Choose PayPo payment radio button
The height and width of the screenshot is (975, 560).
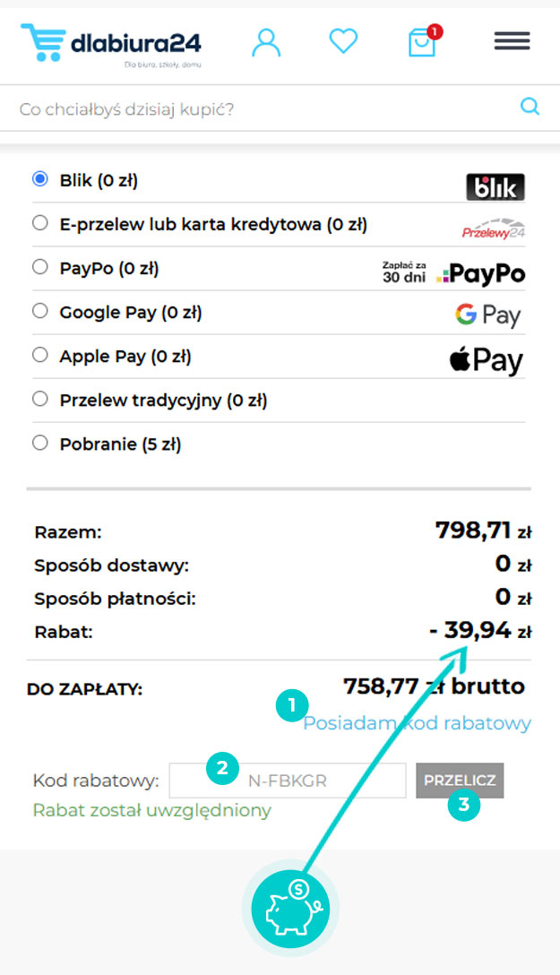click(x=39, y=267)
